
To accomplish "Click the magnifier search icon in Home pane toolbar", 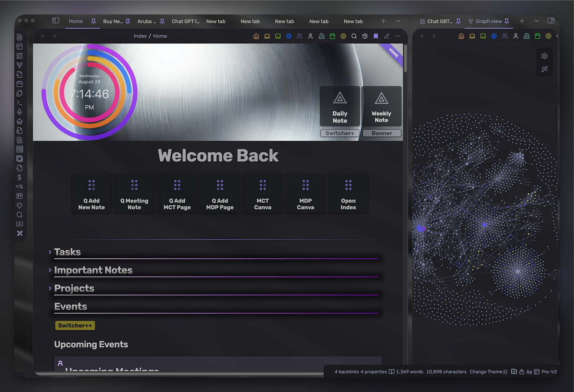I will [354, 36].
